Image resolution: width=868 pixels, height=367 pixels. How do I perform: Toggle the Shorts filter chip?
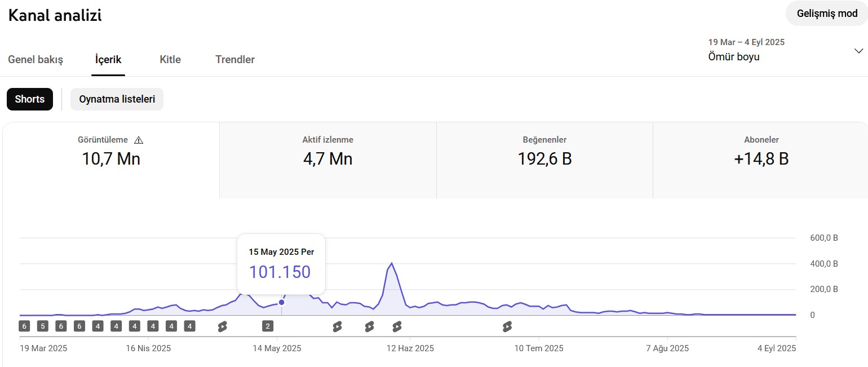(30, 99)
